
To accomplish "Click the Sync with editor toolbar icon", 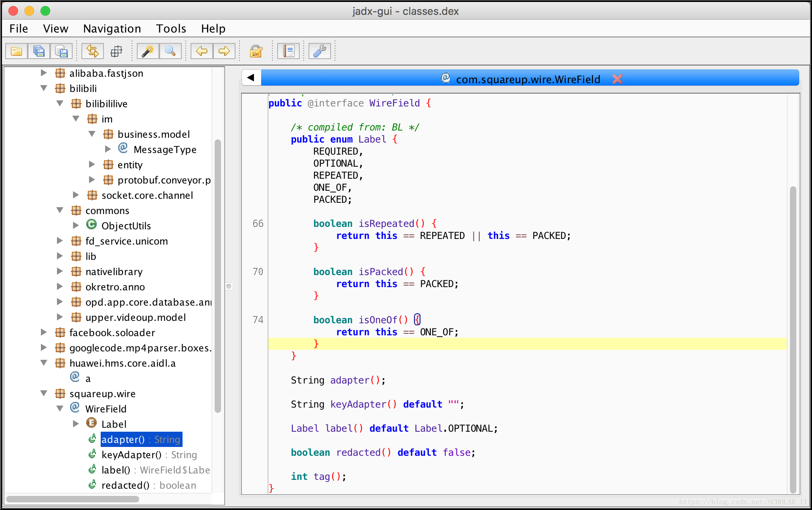I will [93, 51].
